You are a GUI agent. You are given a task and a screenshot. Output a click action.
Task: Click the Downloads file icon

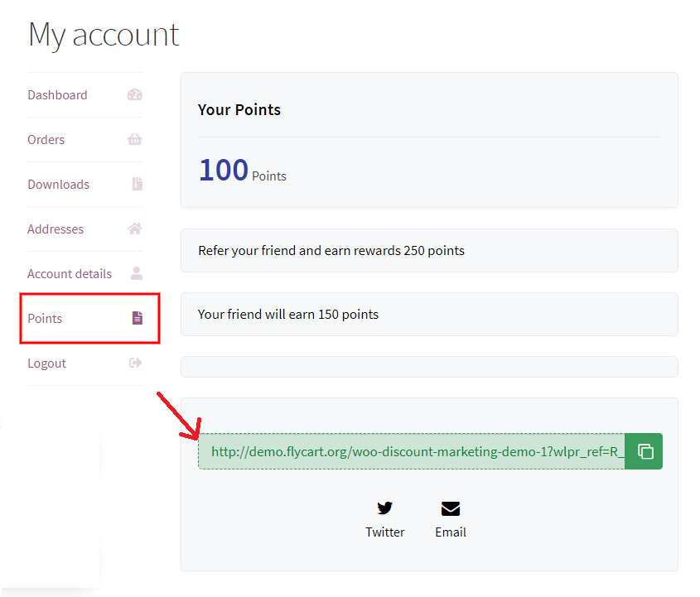click(x=134, y=184)
